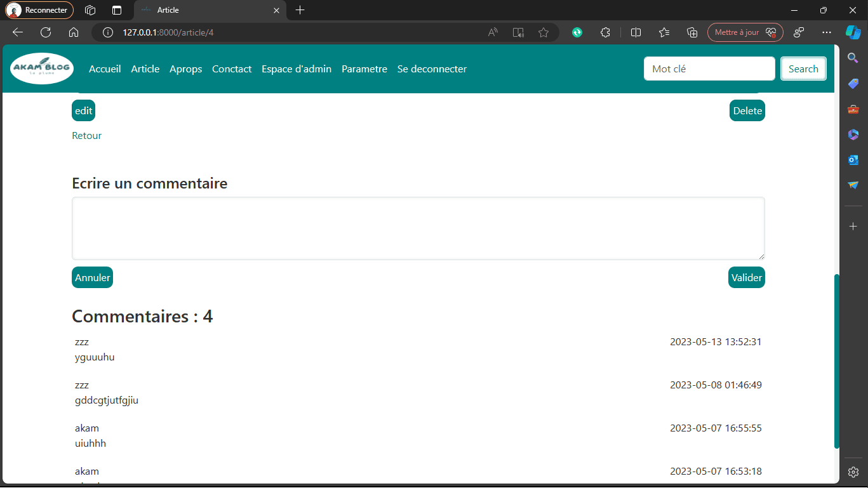This screenshot has height=488, width=868.
Task: Open the browser Home icon
Action: 74,32
